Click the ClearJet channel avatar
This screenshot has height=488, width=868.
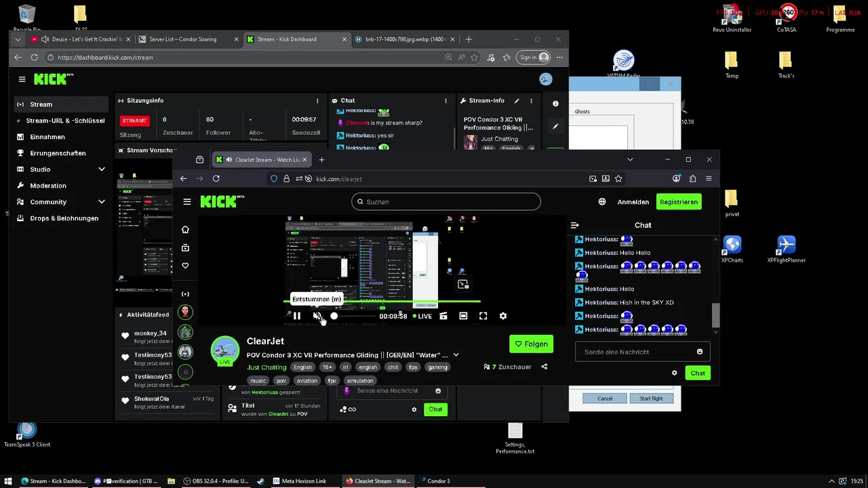pyautogui.click(x=225, y=350)
